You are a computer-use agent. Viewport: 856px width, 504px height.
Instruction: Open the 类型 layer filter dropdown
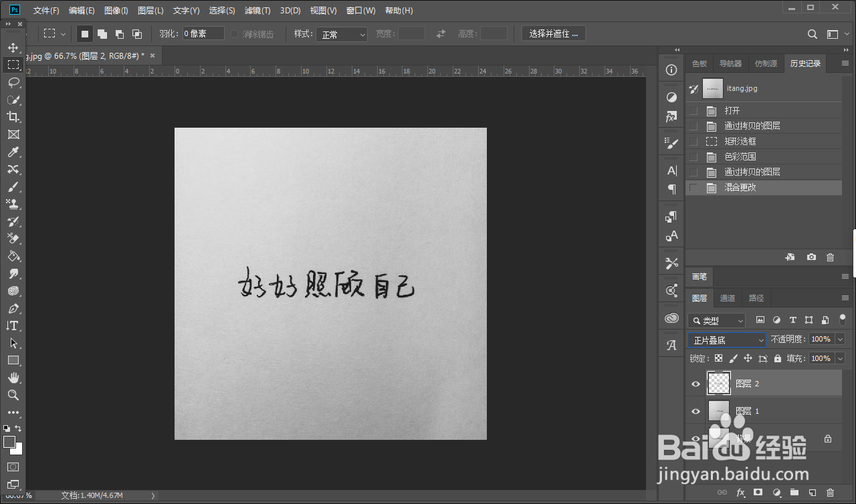[x=717, y=321]
